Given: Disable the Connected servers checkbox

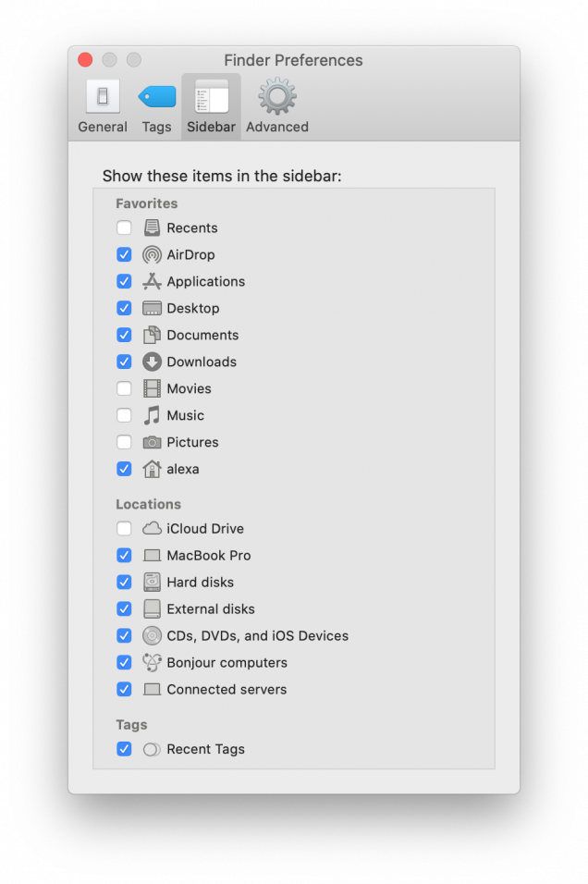Looking at the screenshot, I should 124,689.
